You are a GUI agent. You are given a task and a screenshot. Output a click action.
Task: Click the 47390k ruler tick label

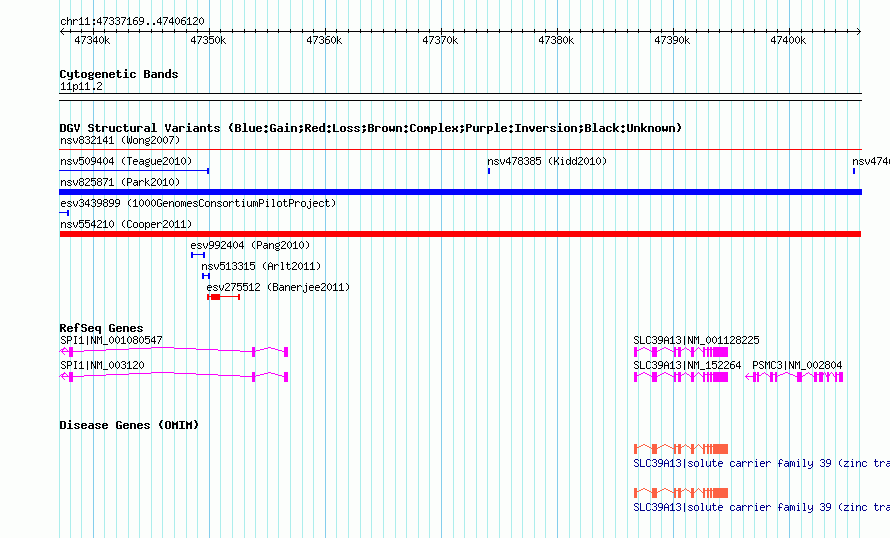672,40
